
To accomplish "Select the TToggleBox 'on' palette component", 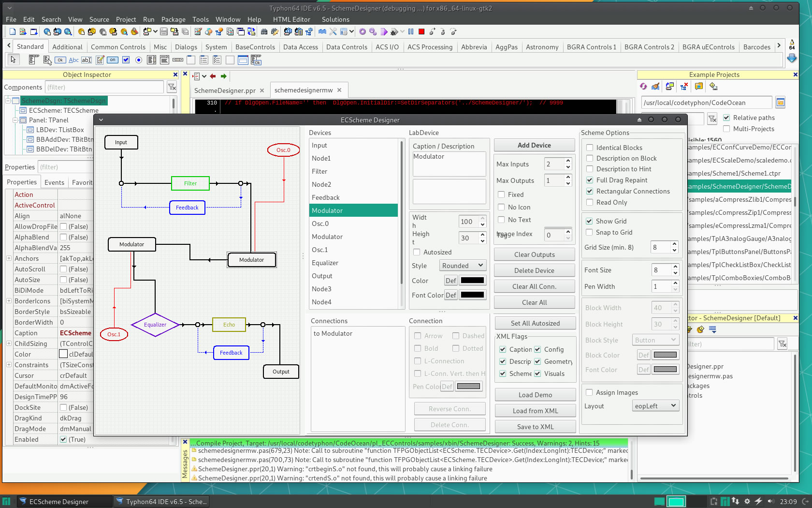I will (x=113, y=60).
